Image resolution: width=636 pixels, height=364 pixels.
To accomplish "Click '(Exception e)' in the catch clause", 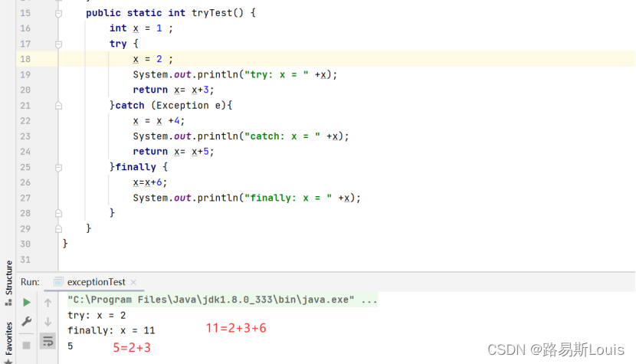I will [x=189, y=106].
